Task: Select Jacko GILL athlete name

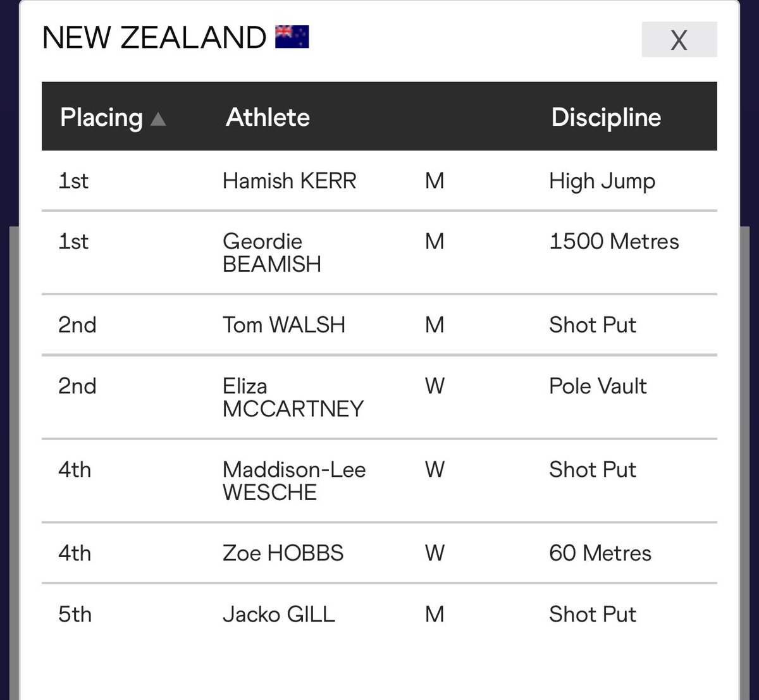Action: 279,614
